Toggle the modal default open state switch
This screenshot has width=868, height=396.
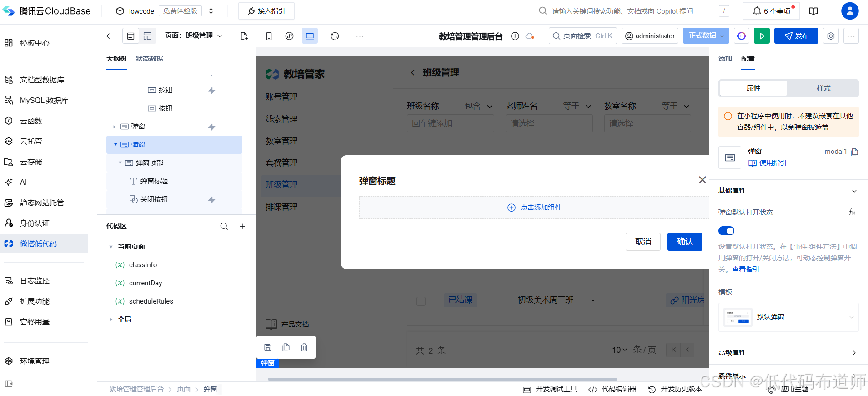[726, 231]
